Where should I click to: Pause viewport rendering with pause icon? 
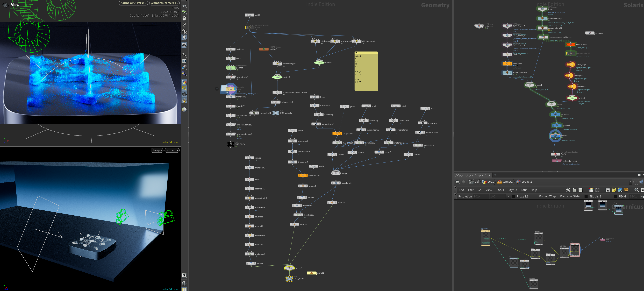184,61
